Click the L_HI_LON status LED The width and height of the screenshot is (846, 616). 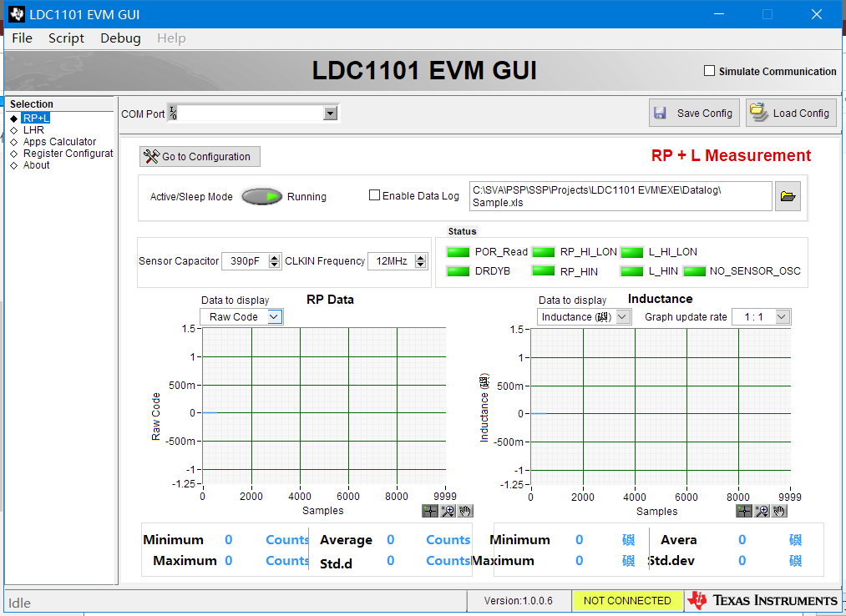(632, 252)
